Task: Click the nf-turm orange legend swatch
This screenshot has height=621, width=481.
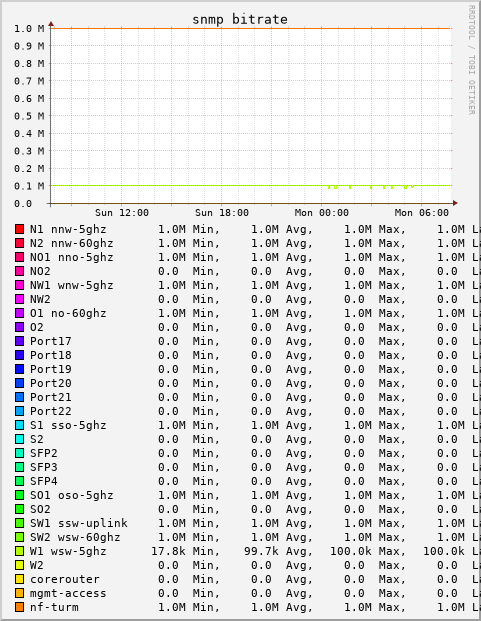Action: coord(19,607)
